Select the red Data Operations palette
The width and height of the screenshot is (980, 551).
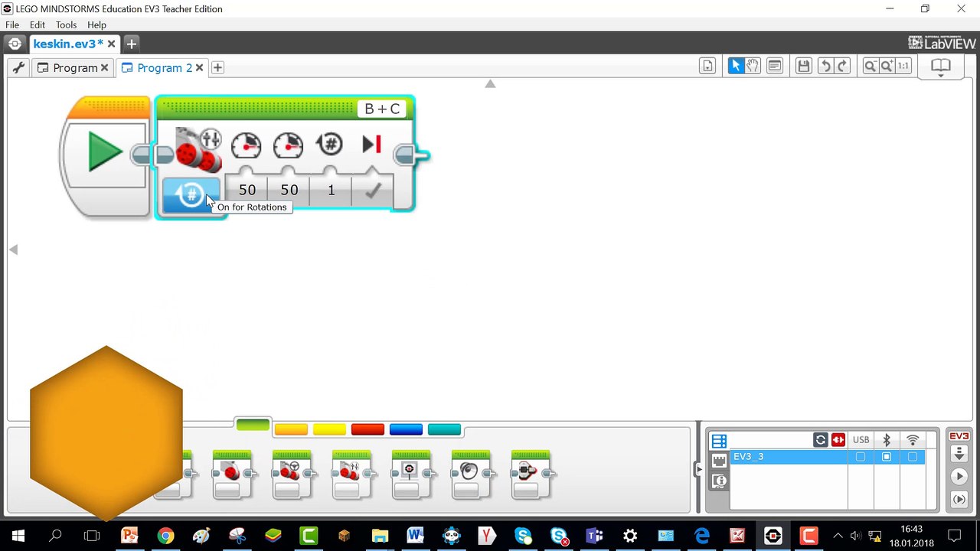(x=367, y=429)
